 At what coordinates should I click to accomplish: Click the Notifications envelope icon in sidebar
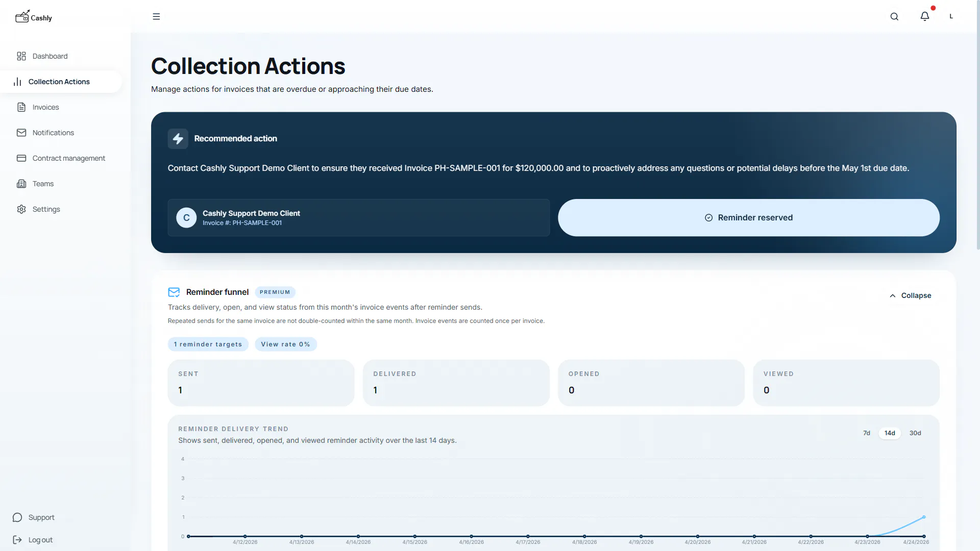pos(21,133)
